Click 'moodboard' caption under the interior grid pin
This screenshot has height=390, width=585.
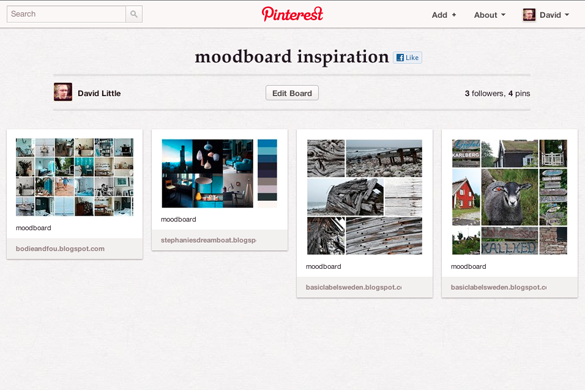33,228
